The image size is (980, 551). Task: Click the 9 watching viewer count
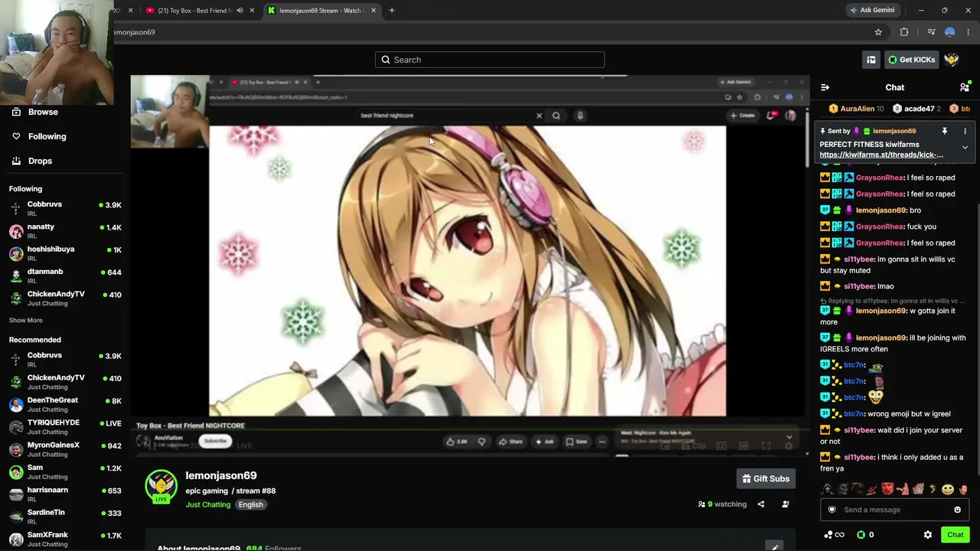point(722,504)
